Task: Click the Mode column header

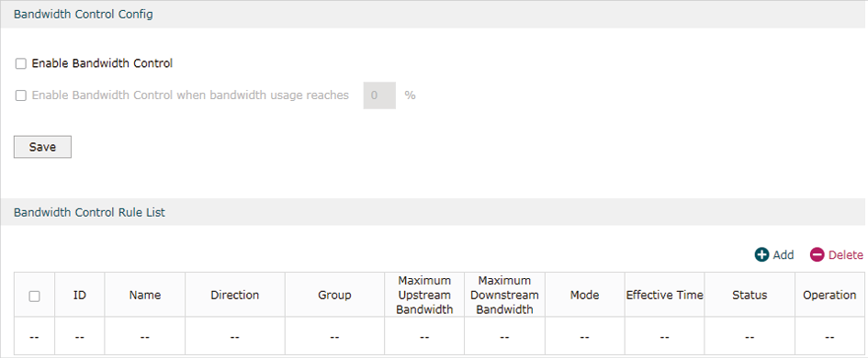Action: (584, 296)
